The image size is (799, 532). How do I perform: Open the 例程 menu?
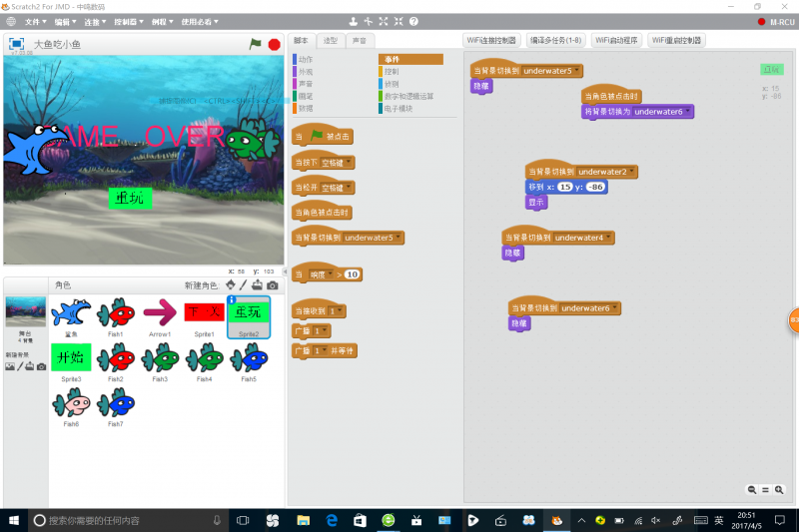[162, 22]
